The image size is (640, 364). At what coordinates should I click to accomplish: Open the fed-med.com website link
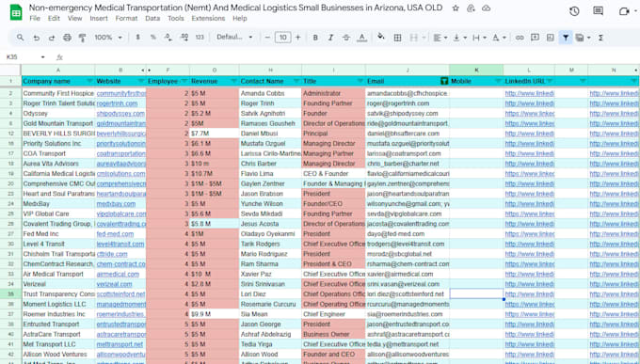tap(115, 234)
